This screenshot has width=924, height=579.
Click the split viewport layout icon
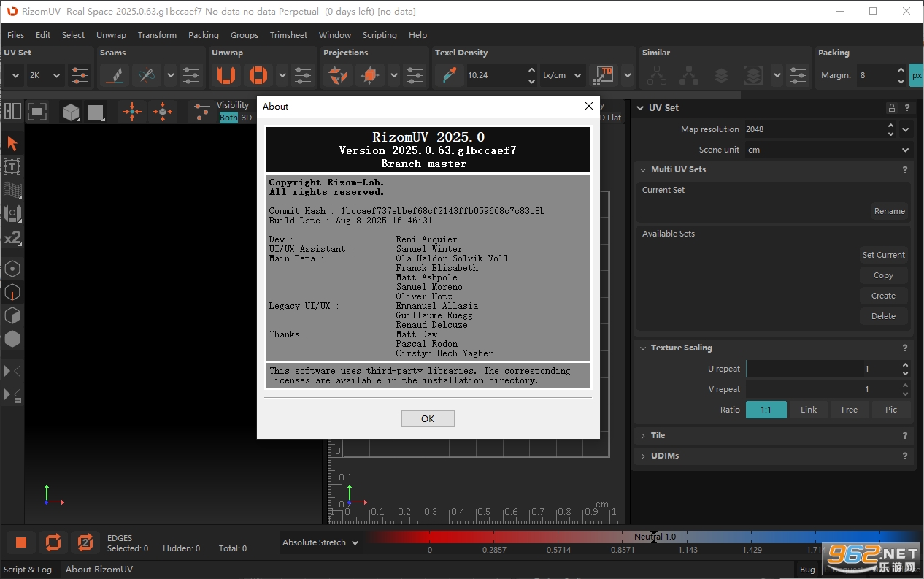coord(12,111)
